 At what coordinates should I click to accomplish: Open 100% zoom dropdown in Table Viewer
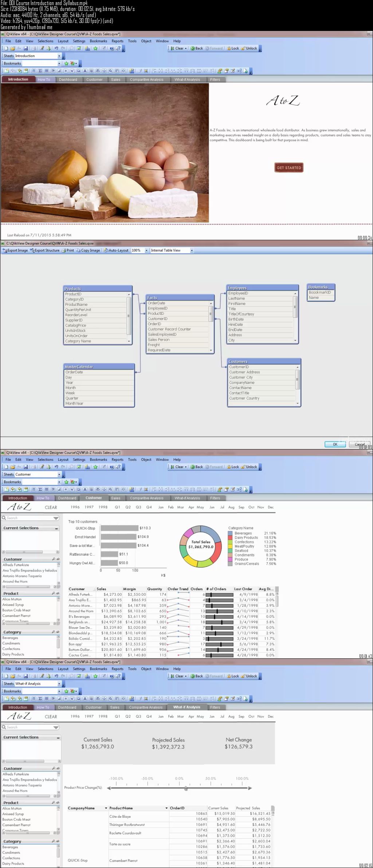coord(147,250)
